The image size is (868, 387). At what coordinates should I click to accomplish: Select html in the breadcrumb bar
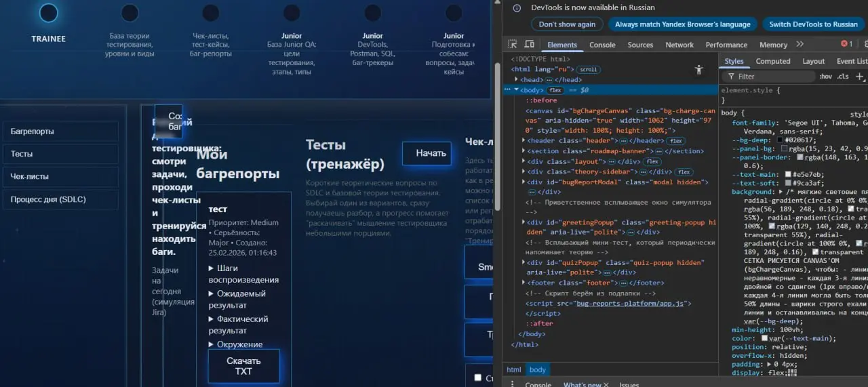(x=514, y=369)
